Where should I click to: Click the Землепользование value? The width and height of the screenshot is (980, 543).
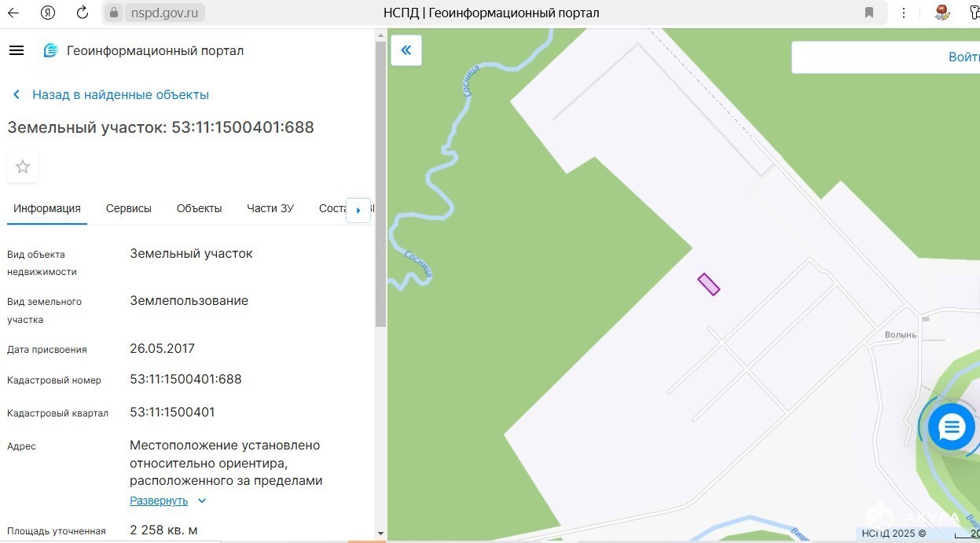pyautogui.click(x=189, y=300)
